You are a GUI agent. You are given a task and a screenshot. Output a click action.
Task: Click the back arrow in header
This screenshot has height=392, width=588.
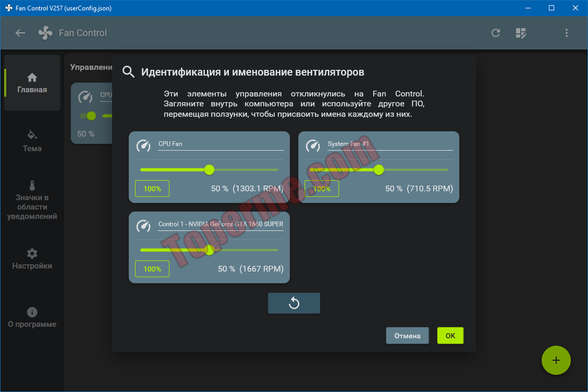20,33
